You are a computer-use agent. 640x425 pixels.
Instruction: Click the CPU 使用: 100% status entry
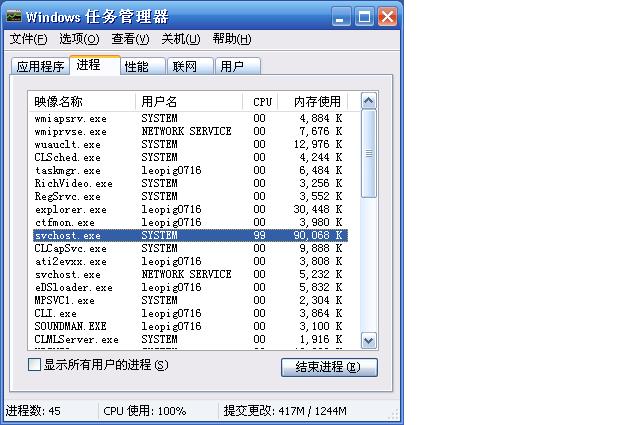[x=145, y=411]
